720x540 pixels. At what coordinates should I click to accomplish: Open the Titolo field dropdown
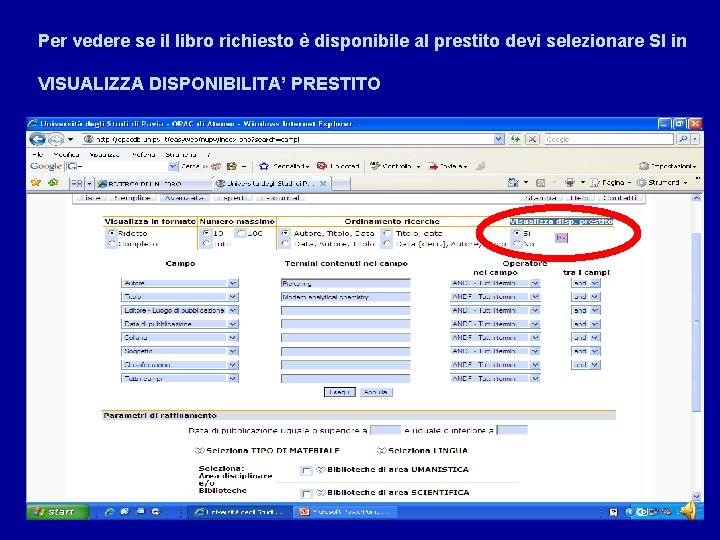(x=233, y=297)
